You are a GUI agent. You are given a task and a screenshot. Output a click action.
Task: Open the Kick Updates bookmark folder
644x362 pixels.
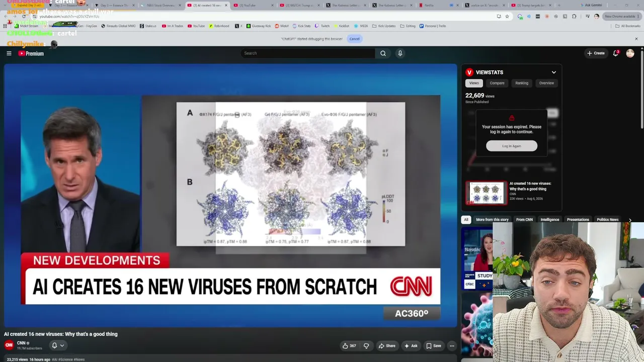point(384,26)
